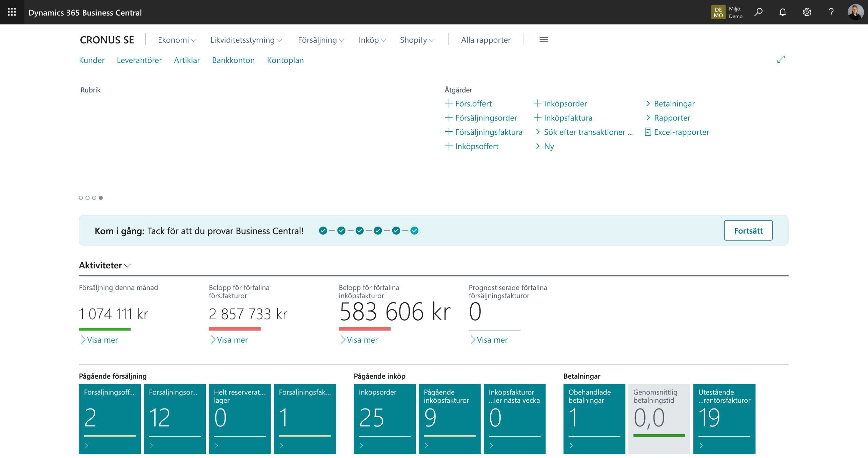Select the third headline carousel dot
Viewport: 868px width, 458px height.
[94, 198]
